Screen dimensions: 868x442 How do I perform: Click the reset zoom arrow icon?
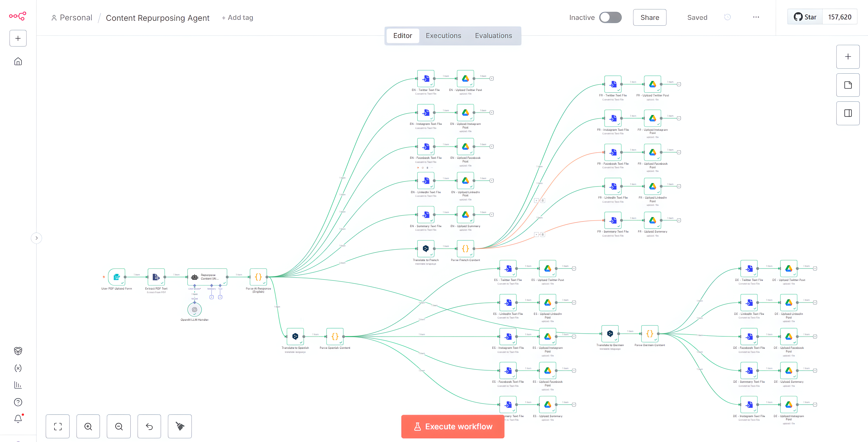tap(149, 427)
